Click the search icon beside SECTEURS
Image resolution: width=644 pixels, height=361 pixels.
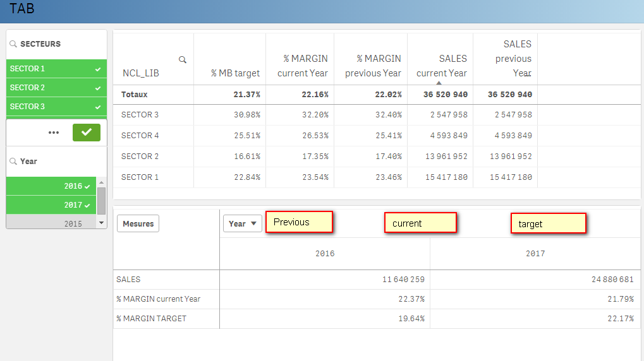13,44
